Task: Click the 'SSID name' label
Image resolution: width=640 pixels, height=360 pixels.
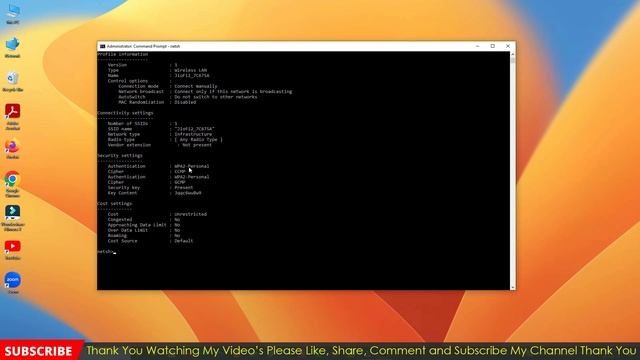Action: pos(120,129)
